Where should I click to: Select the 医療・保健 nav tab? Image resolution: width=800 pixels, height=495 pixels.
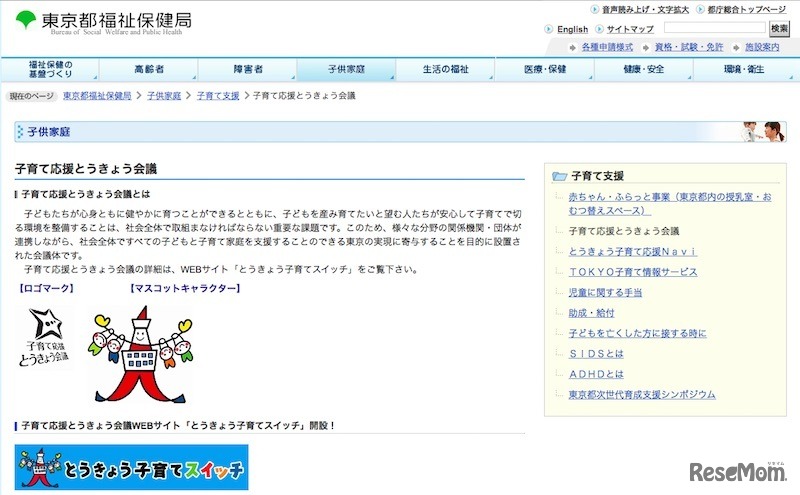[544, 69]
